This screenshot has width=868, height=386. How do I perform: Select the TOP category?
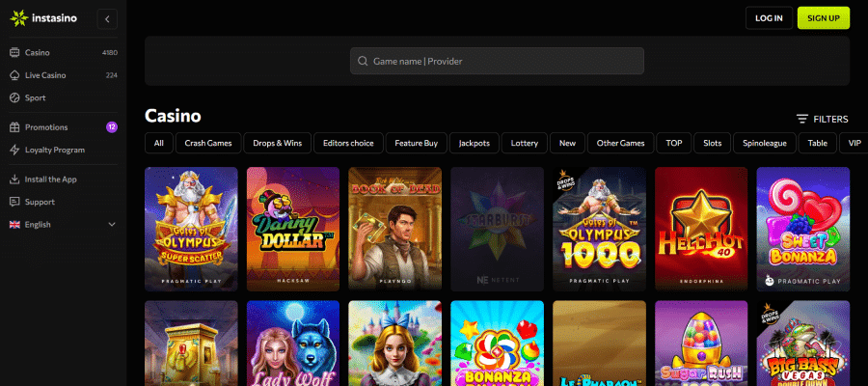point(674,143)
